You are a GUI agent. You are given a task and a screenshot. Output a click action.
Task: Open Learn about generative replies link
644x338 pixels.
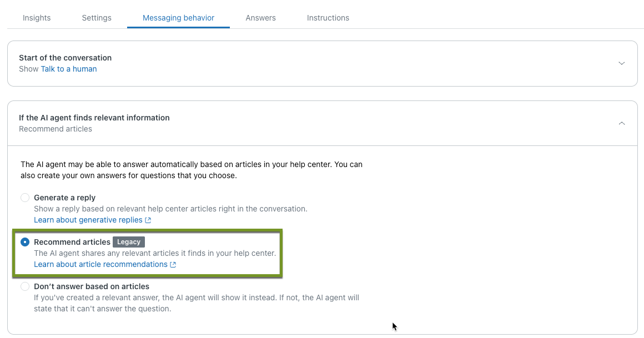pyautogui.click(x=88, y=220)
